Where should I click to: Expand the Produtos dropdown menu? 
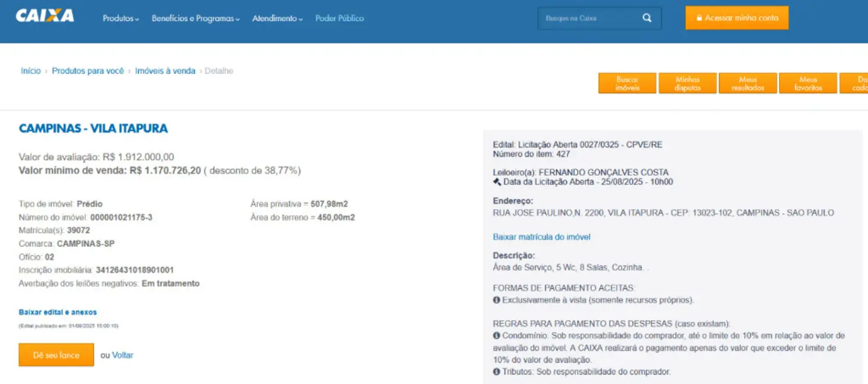(x=121, y=18)
